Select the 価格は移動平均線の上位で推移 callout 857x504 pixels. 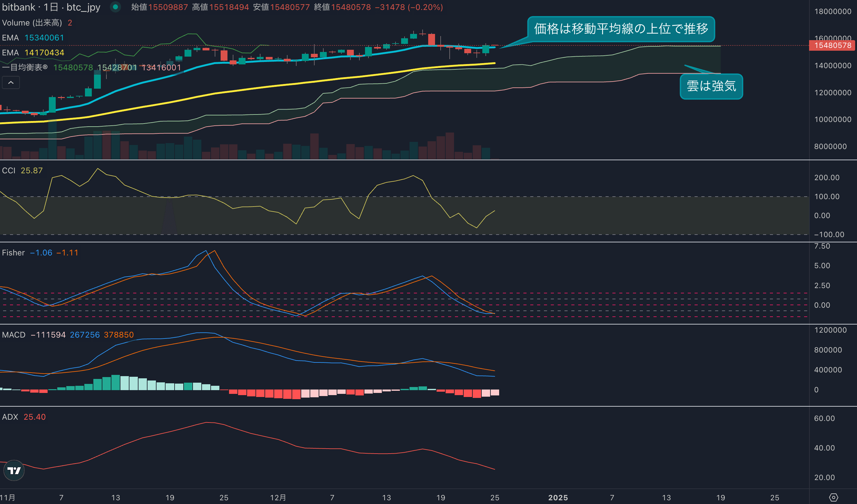[x=621, y=29]
